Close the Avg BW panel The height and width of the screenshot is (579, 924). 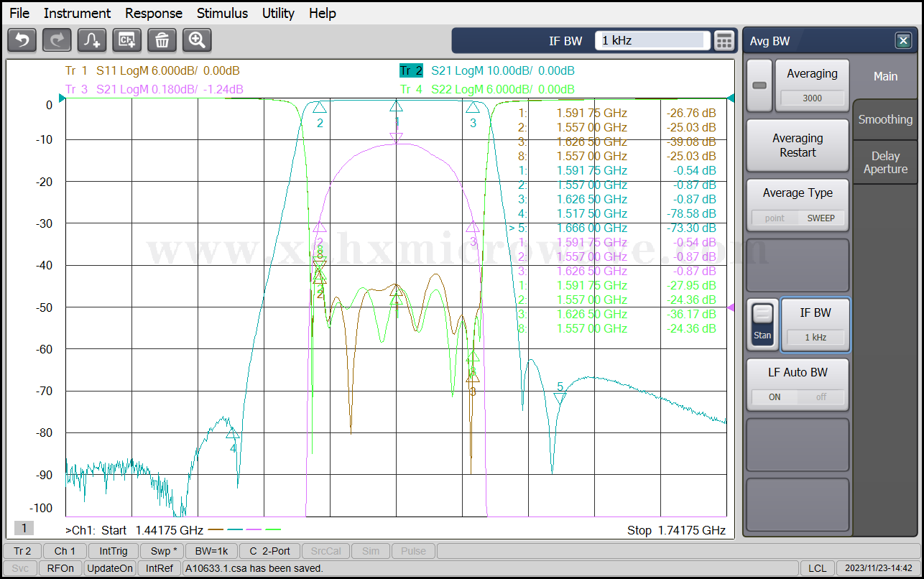[903, 41]
